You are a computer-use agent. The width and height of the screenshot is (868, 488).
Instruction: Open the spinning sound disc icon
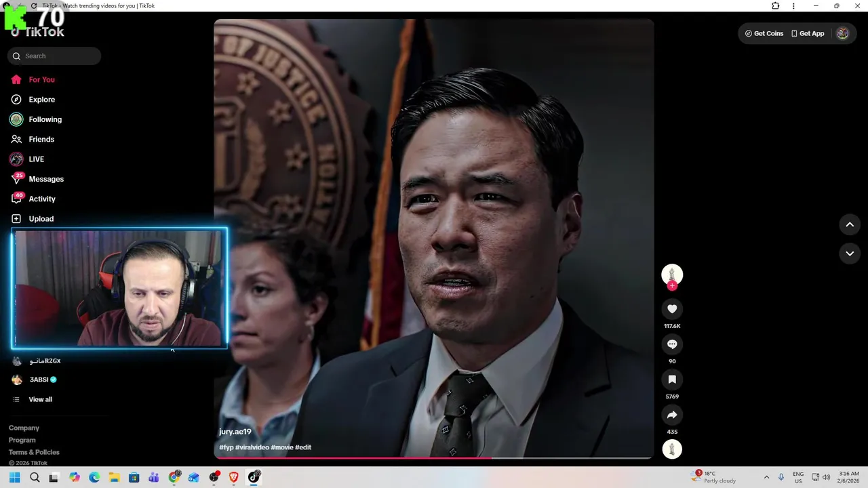point(672,449)
